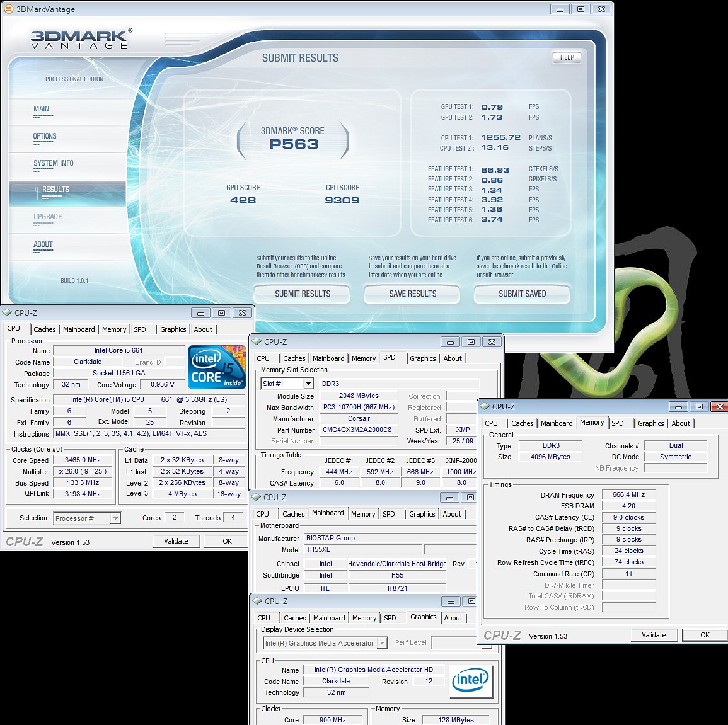This screenshot has height=725, width=728.
Task: Open Mainboard tab in CPU-Z Memory timings window
Action: [557, 423]
